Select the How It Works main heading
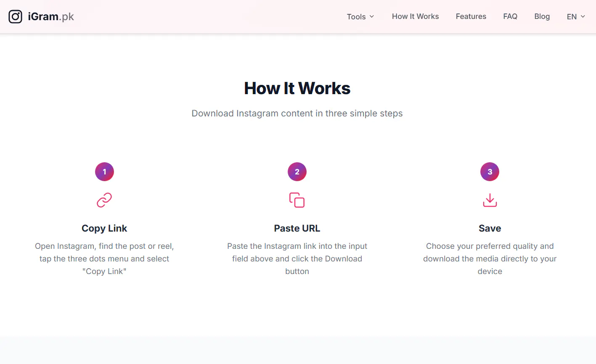596x364 pixels. tap(297, 88)
